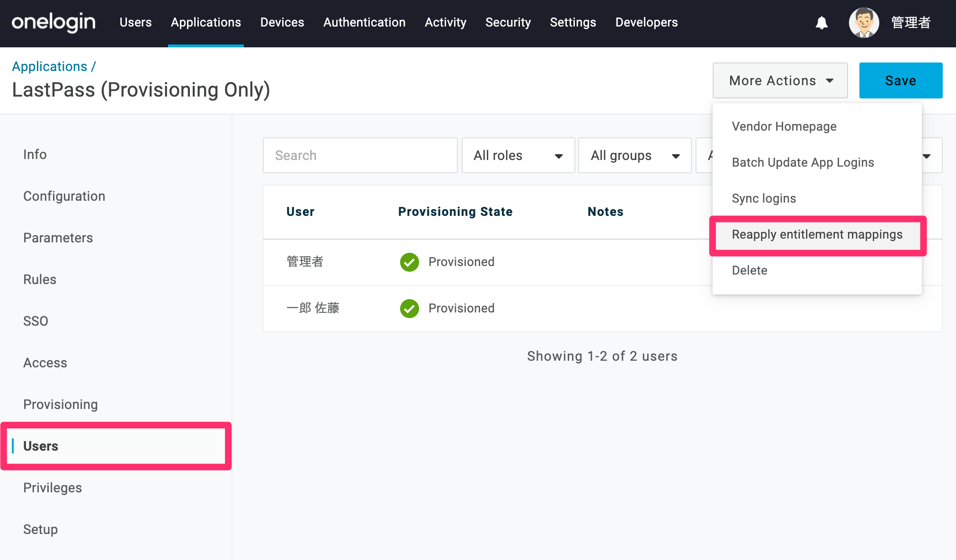Click into the Search input field
Viewport: 956px width, 560px height.
pyautogui.click(x=360, y=155)
